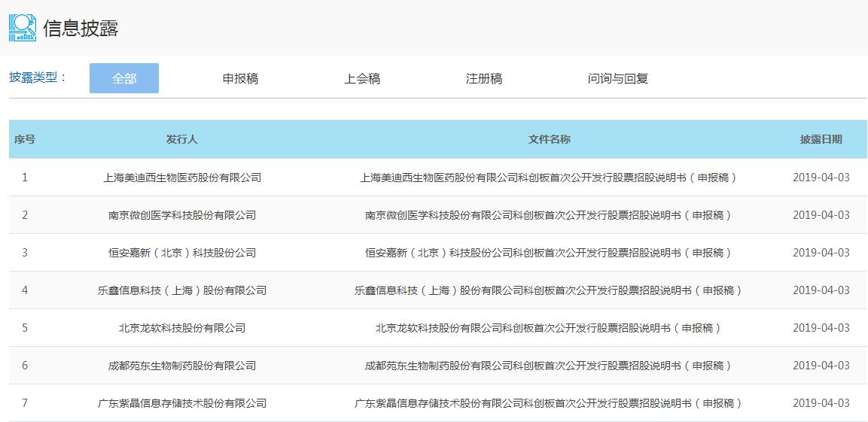Open 成都苑东生物制药 prospectus document link
Viewport: 868px width, 422px height.
pos(548,366)
